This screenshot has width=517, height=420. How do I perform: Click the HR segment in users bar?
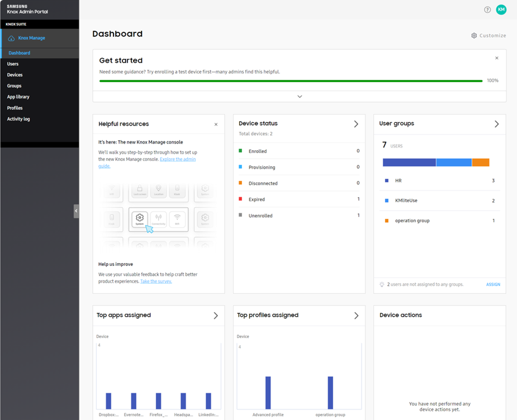point(409,162)
